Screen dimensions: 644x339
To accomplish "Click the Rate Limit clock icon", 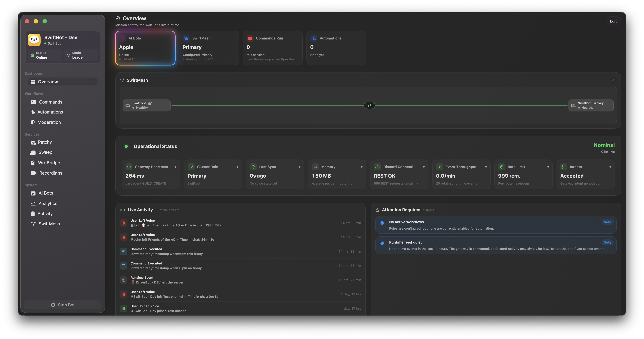I will pyautogui.click(x=502, y=167).
